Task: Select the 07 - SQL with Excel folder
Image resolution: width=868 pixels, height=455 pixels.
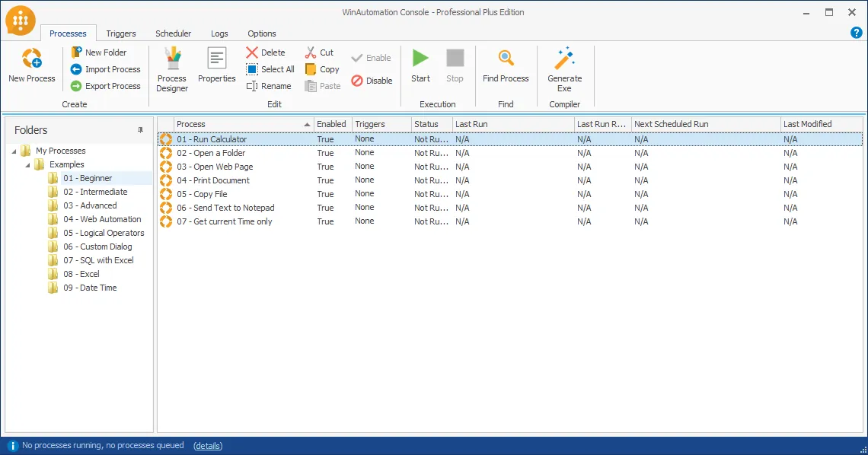Action: 98,260
